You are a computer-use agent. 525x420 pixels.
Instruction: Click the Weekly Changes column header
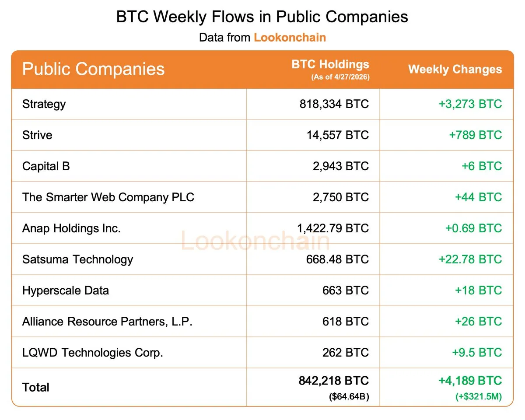click(x=455, y=70)
